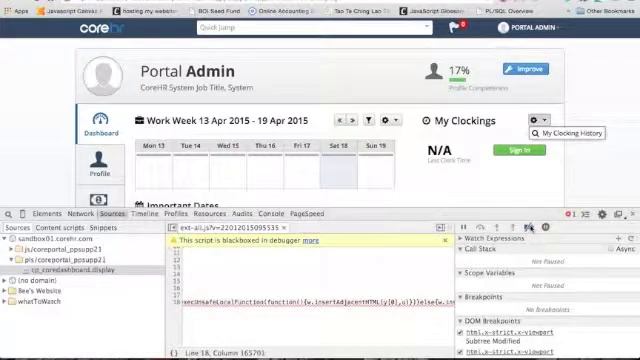Toggle device mode phone icon in DevTools
The height and width of the screenshot is (360, 640).
[22, 214]
